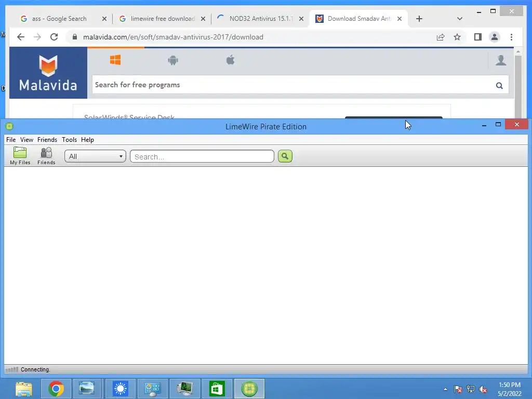Open File Explorer from taskbar
Image resolution: width=532 pixels, height=399 pixels.
[24, 389]
